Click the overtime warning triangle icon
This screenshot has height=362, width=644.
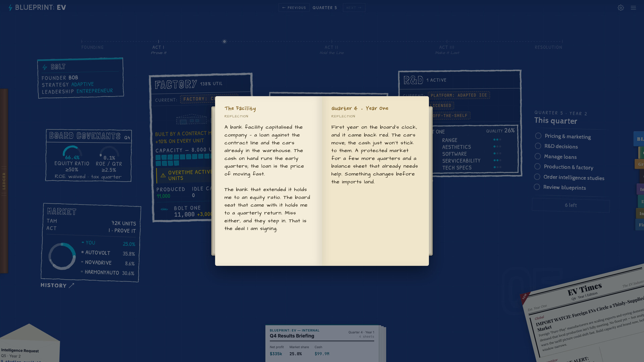point(163,175)
